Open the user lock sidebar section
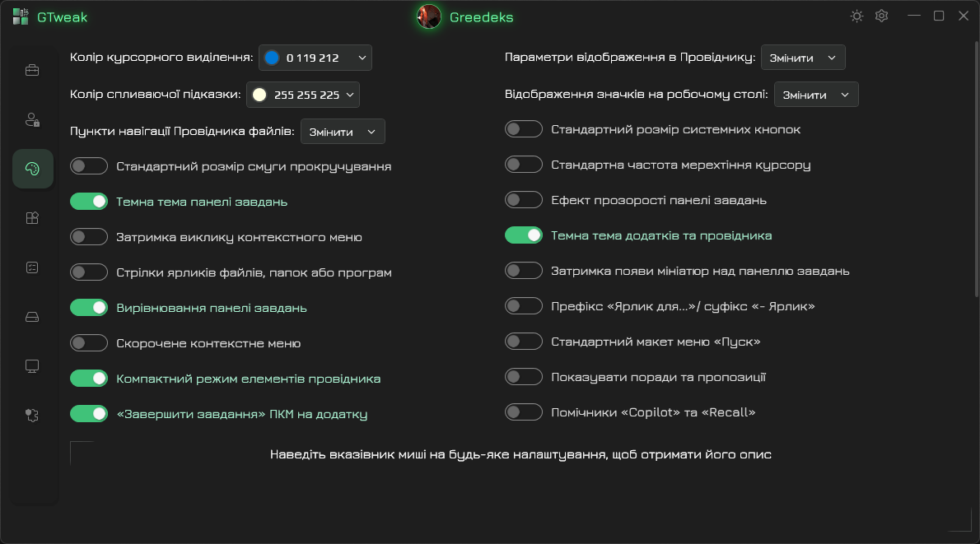The image size is (980, 544). click(x=33, y=119)
